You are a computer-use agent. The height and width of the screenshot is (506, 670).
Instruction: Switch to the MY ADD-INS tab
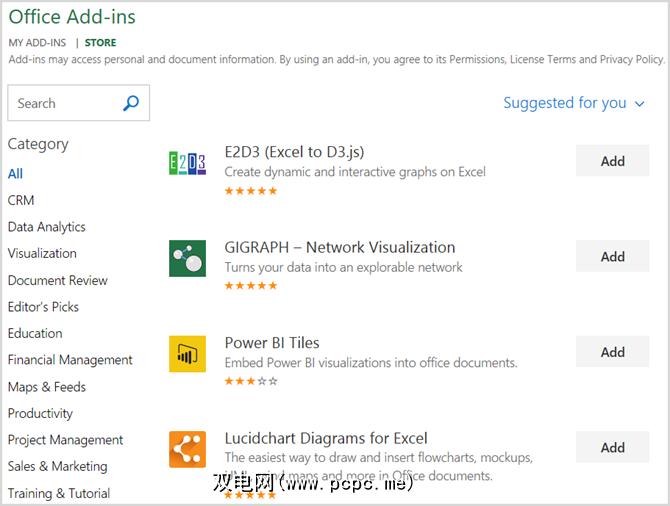[x=38, y=43]
